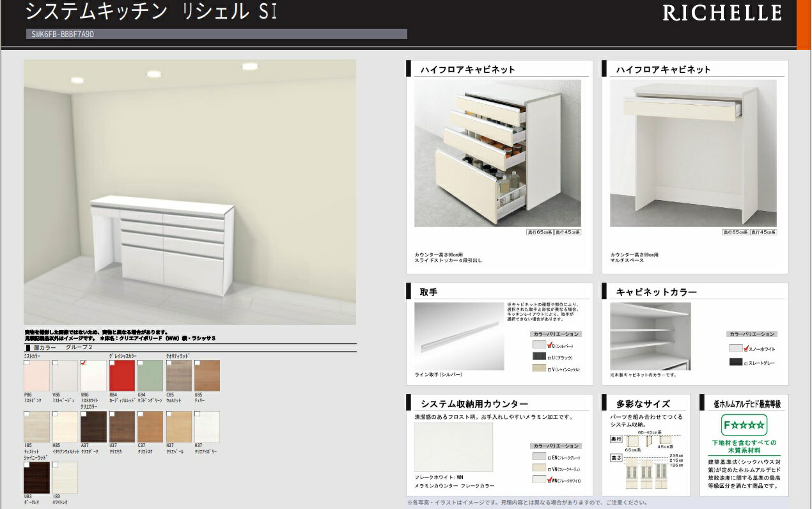Pick the G84 celadon green door swatch
812x509 pixels.
coord(150,376)
